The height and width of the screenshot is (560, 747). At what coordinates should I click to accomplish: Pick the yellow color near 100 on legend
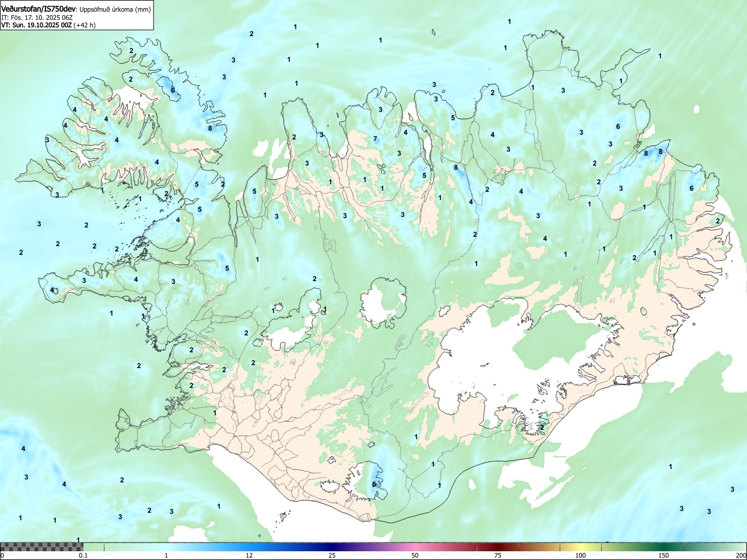[x=580, y=547]
